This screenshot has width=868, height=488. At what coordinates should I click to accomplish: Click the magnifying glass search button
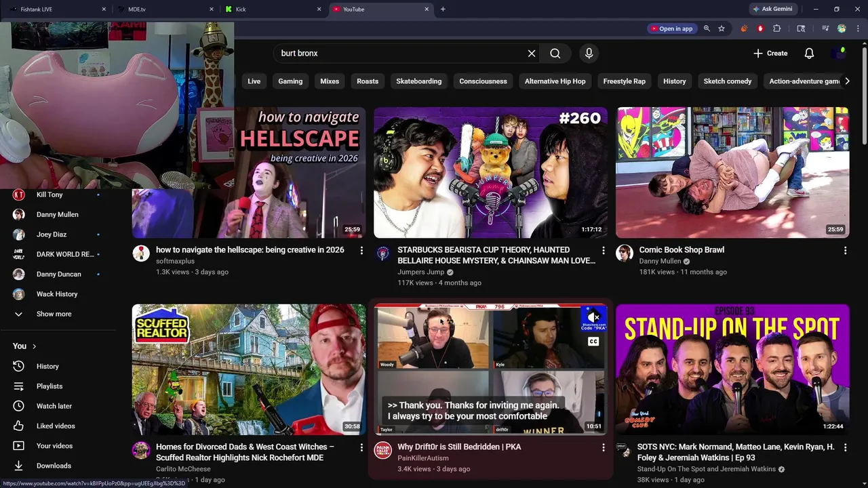click(555, 54)
